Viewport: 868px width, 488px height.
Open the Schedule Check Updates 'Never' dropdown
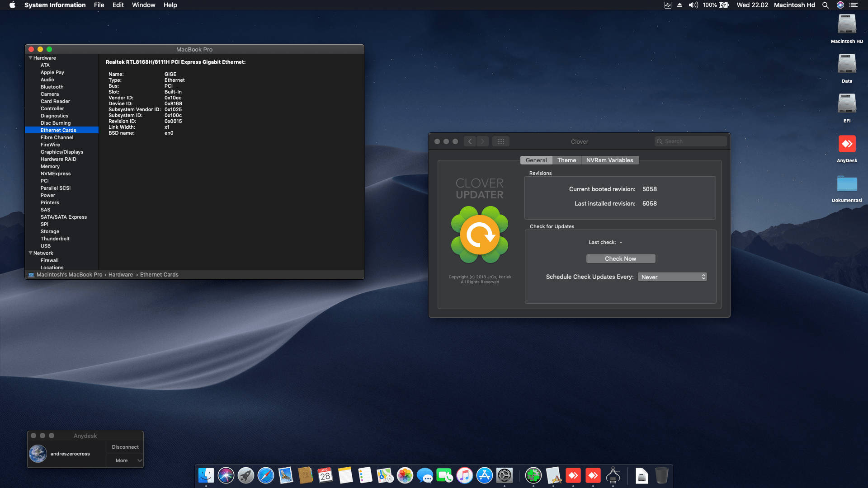pyautogui.click(x=672, y=277)
